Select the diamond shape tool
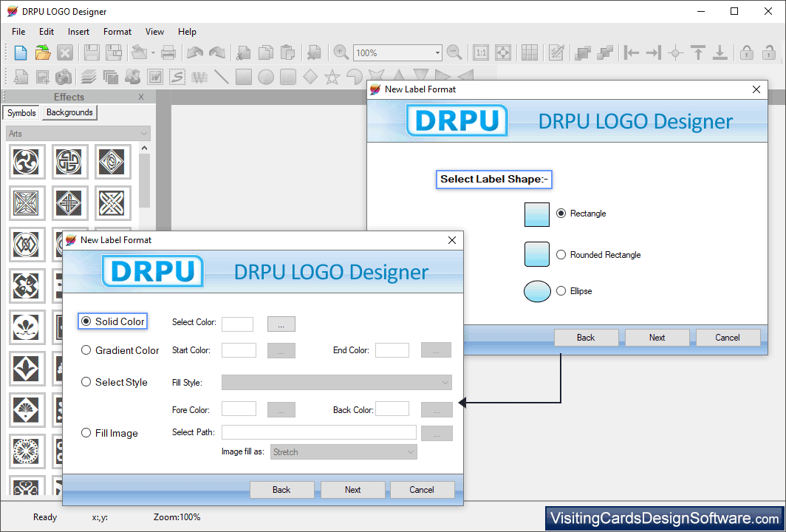786x532 pixels. [310, 77]
